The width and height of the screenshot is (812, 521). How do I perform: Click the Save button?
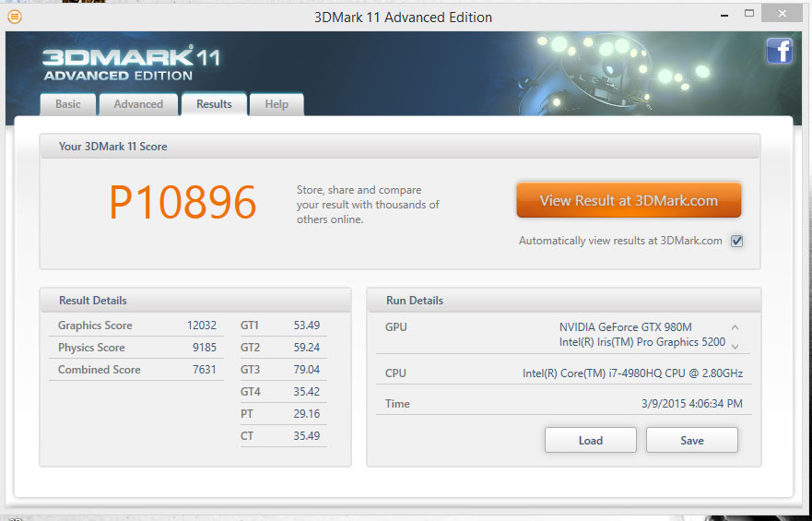tap(692, 440)
